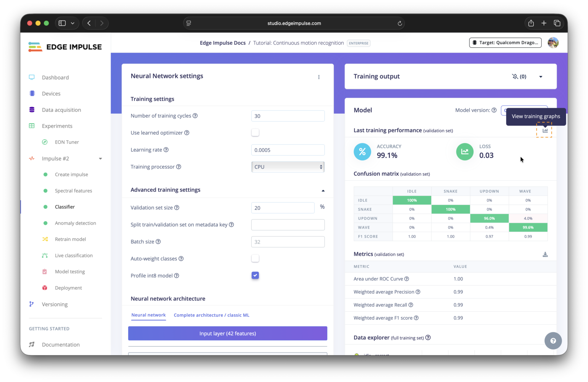Open the Model version dropdown
Image resolution: width=588 pixels, height=382 pixels.
(x=524, y=110)
